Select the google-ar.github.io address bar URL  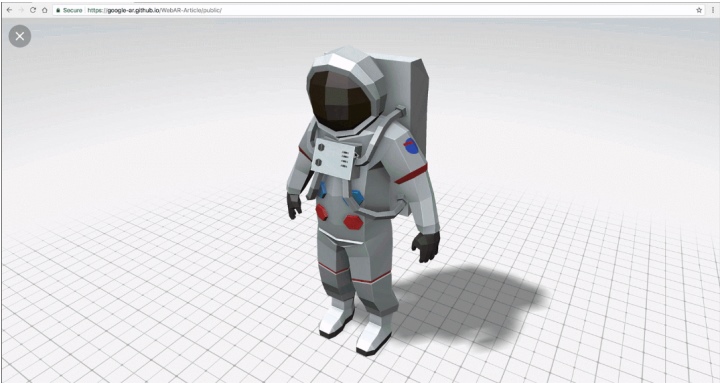[155, 10]
